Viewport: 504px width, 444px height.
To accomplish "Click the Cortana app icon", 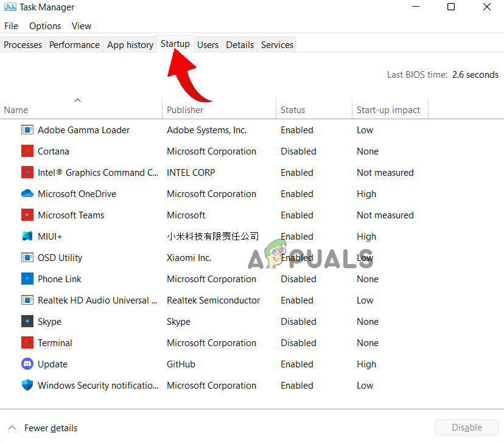I will pos(27,151).
